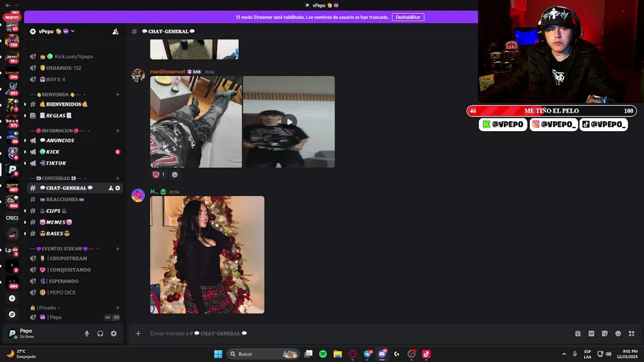Go back with the navigation back arrow

(8, 5)
